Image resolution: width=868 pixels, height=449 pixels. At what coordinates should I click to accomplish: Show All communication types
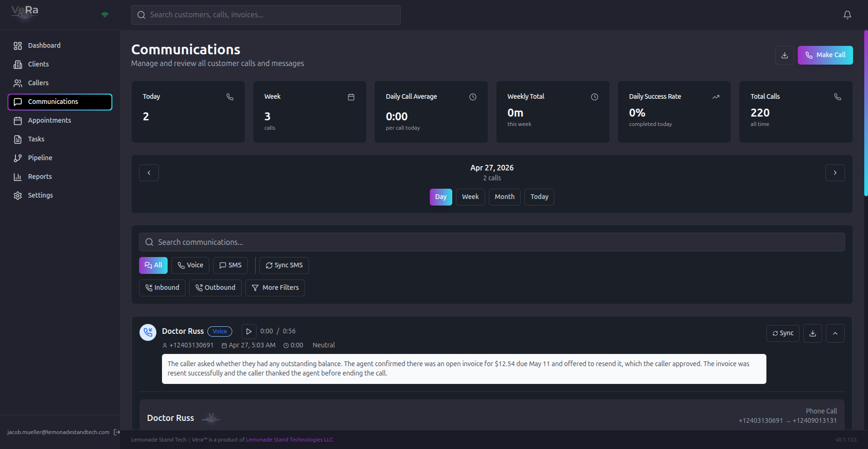point(153,265)
